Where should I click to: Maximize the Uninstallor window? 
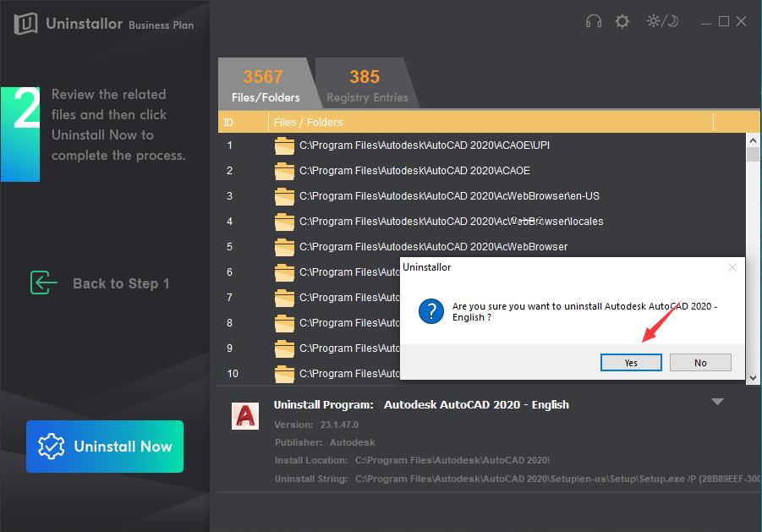click(x=724, y=21)
